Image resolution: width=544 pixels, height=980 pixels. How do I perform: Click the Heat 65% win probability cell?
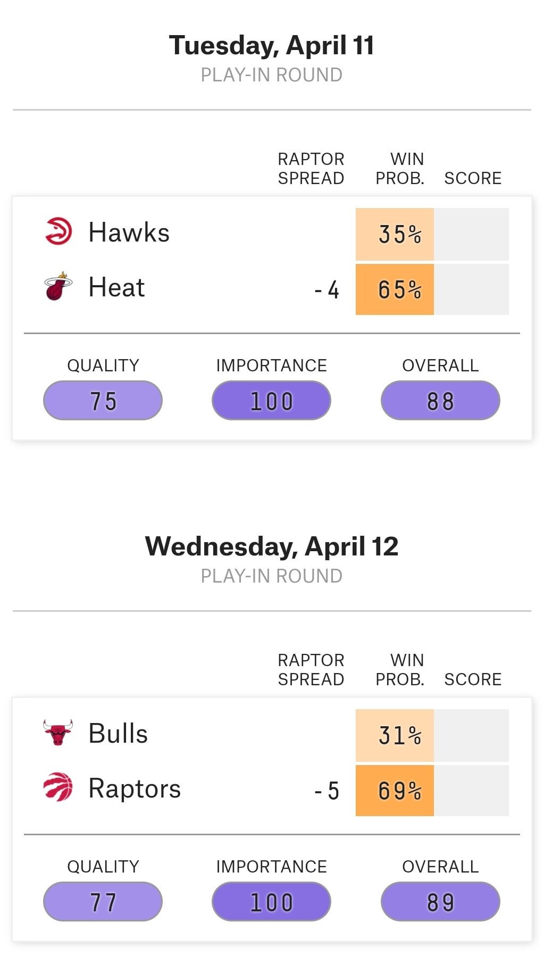pyautogui.click(x=395, y=289)
